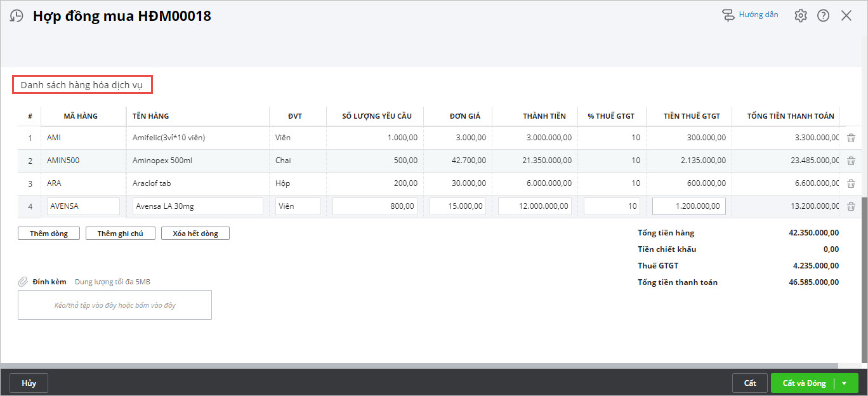Close the Hợp đồng mua dialog
Viewport: 868px width, 396px height.
click(846, 16)
